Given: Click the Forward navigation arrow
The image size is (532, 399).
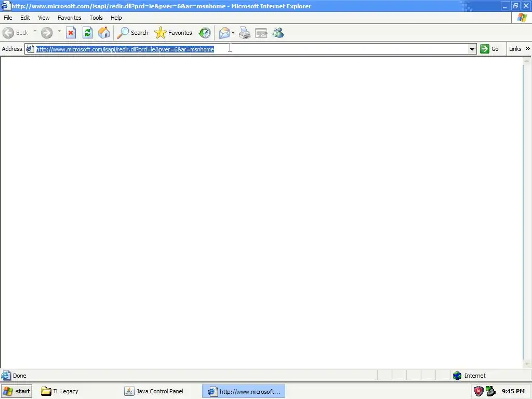Looking at the screenshot, I should pyautogui.click(x=47, y=33).
